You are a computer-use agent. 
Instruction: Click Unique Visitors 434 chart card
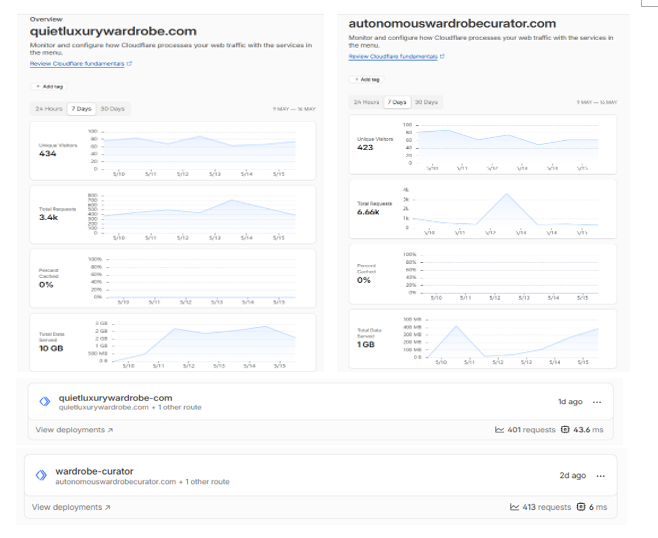point(173,151)
